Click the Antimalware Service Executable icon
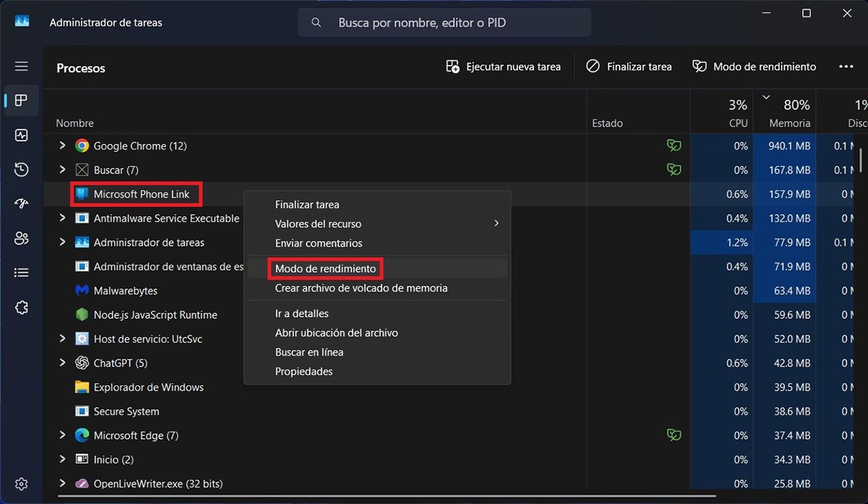This screenshot has width=868, height=504. (x=82, y=218)
